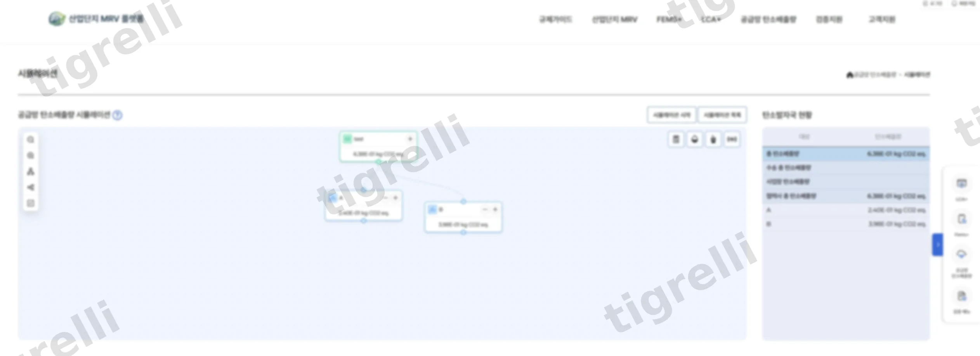This screenshot has height=356, width=980.
Task: Collapse node B with its minus button
Action: (x=485, y=209)
